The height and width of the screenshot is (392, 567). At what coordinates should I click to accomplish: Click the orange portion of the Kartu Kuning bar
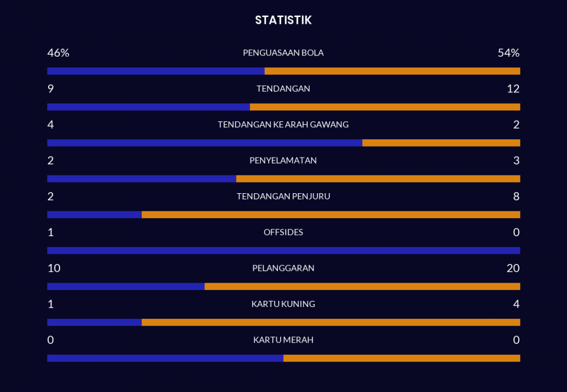tap(331, 322)
